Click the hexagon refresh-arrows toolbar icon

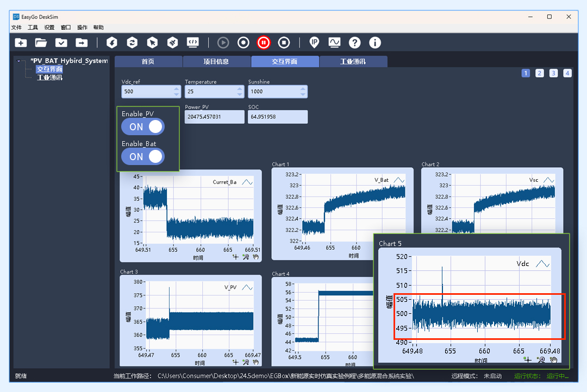[132, 43]
